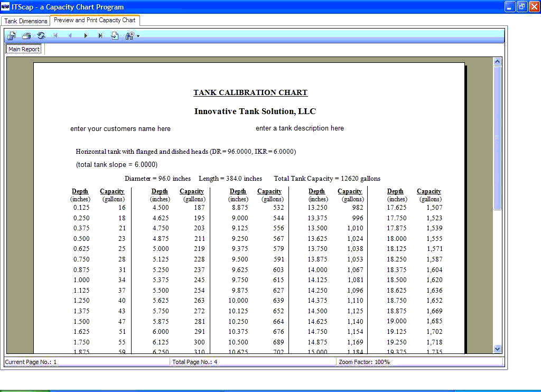Viewport: 541px width, 392px height.
Task: Click the depth value 18.000
Action: point(396,239)
